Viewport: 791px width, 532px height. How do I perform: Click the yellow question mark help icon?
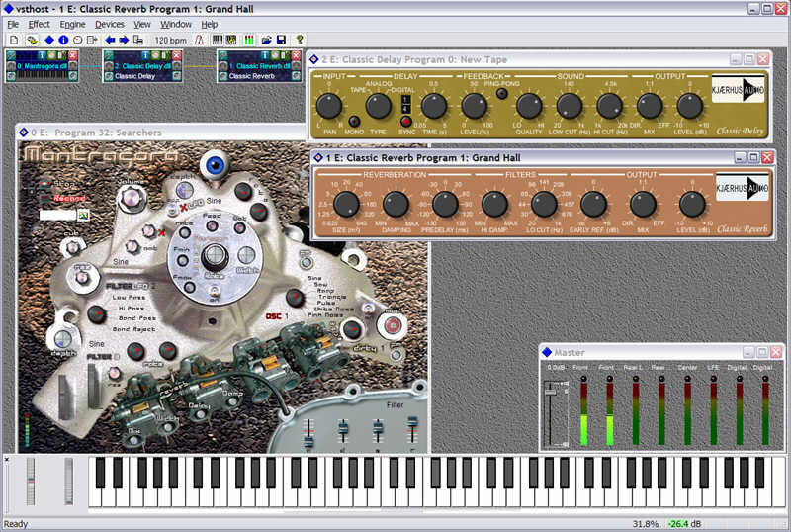click(300, 40)
